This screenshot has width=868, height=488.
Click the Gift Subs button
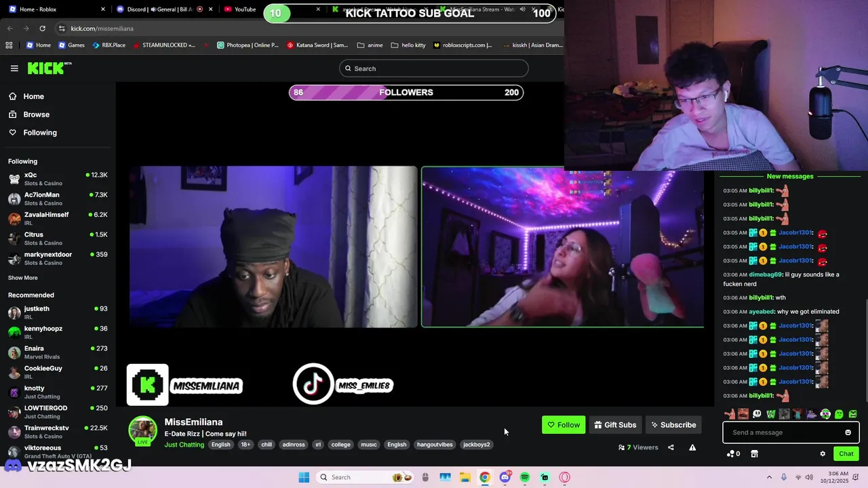point(615,425)
